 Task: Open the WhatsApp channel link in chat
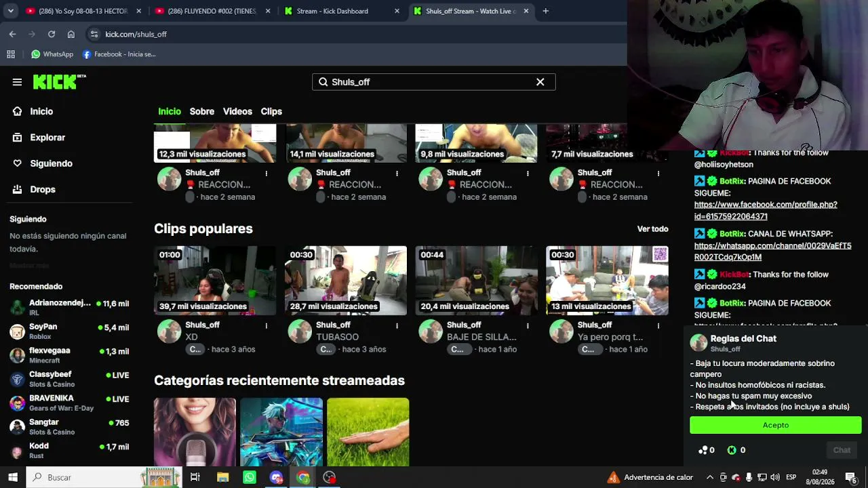coord(772,251)
